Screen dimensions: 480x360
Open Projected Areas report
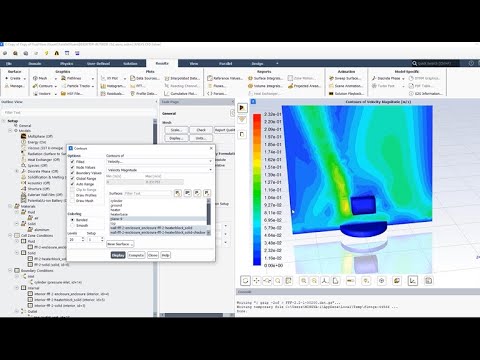point(304,86)
